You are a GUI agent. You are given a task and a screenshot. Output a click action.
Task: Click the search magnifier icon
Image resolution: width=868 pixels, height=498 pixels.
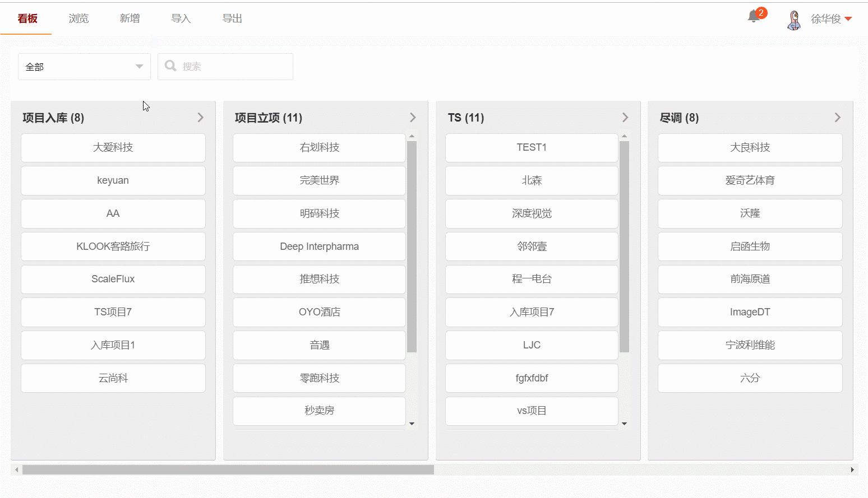tap(170, 66)
